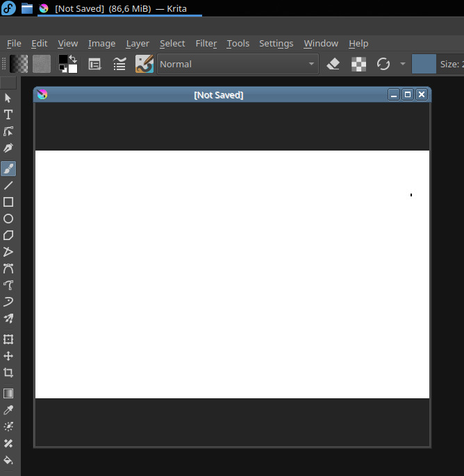Expand the arrow beside the reload preset button
This screenshot has height=476, width=464.
click(402, 64)
